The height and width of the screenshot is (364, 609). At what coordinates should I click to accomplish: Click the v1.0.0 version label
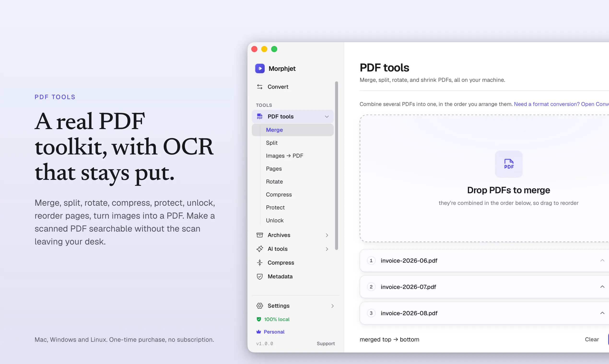264,343
